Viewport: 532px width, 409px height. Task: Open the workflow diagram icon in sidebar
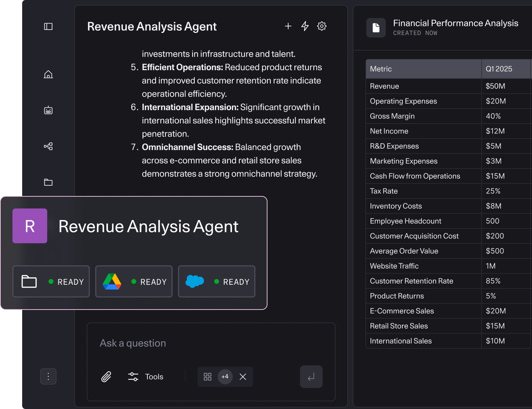click(48, 146)
